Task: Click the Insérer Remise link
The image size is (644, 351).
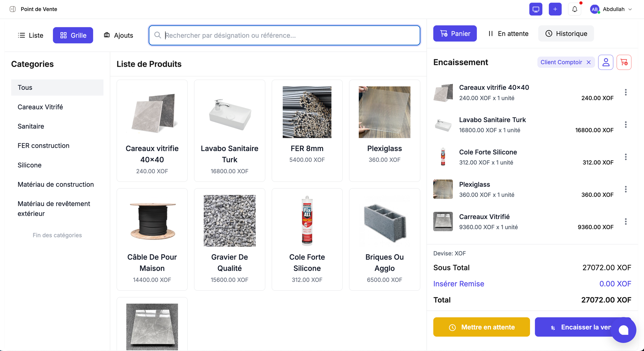Action: tap(459, 284)
